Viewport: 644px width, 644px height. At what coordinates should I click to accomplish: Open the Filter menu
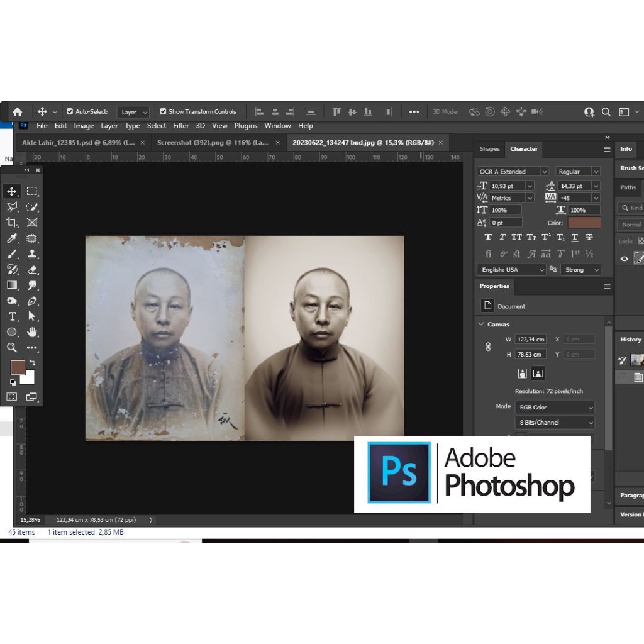pyautogui.click(x=181, y=126)
